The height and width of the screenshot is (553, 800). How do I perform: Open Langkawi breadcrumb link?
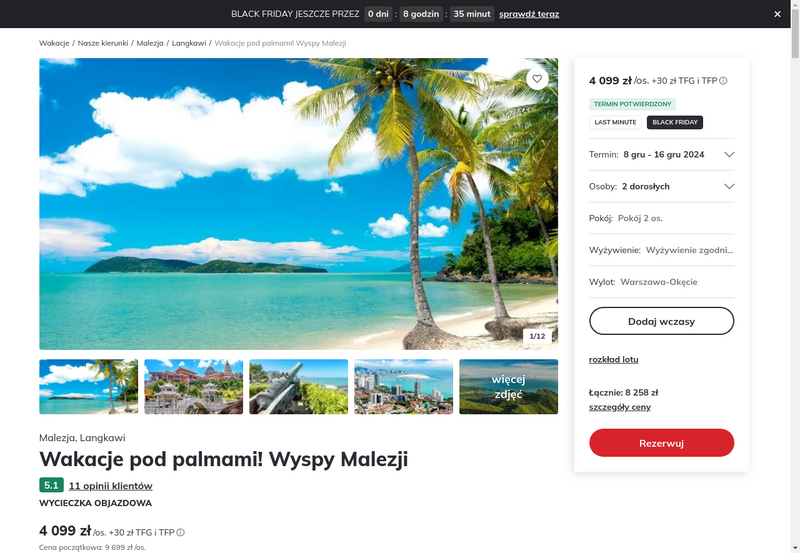189,43
